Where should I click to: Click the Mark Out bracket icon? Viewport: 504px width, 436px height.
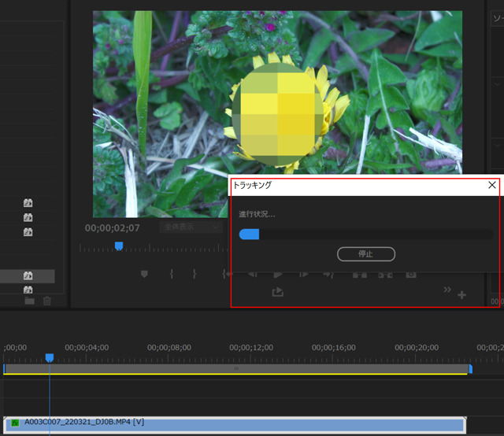[194, 274]
